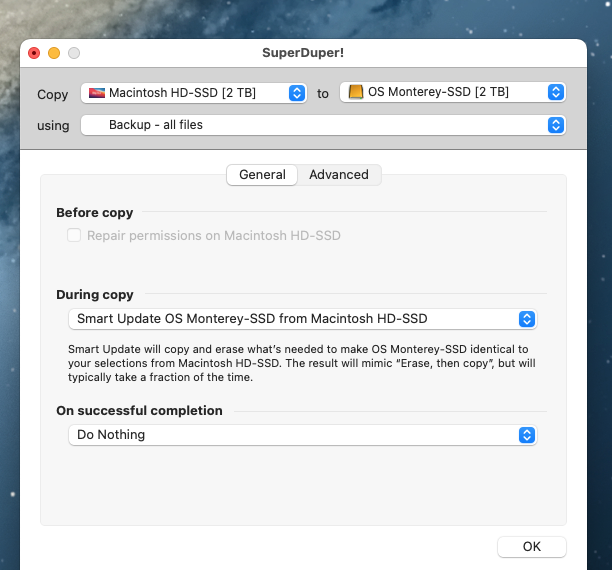Click the 'Copy' label
Viewport: 612px width, 570px height.
(x=53, y=94)
